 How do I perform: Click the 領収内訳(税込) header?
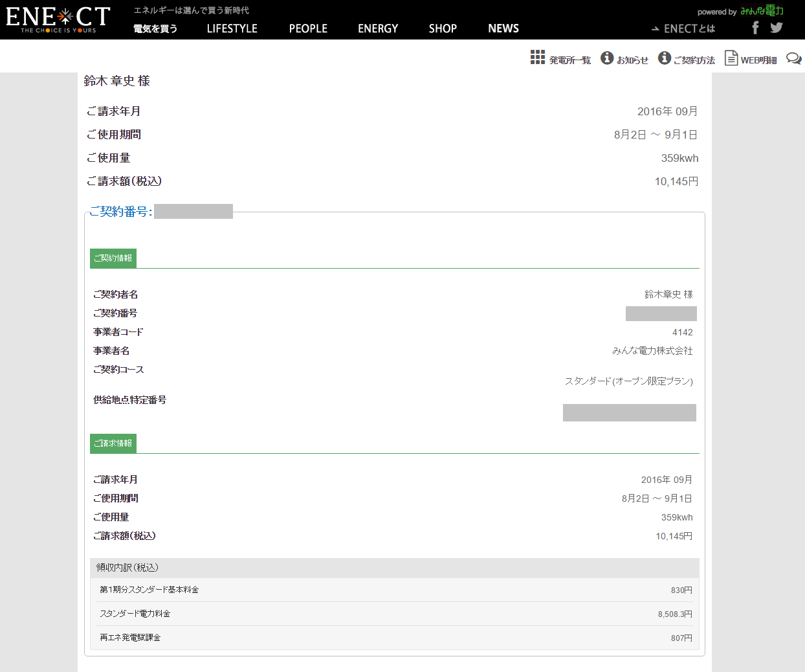(x=395, y=568)
